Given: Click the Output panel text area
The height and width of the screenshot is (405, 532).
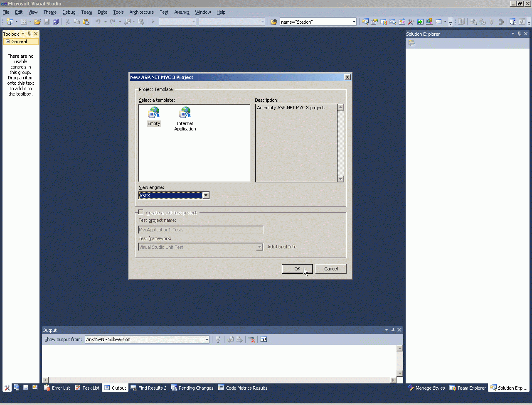Looking at the screenshot, I should [219, 361].
